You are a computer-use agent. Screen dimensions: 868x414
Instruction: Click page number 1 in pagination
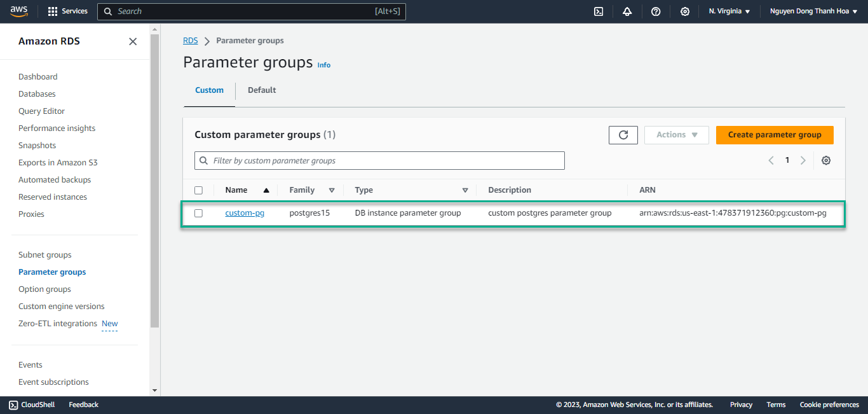[787, 160]
